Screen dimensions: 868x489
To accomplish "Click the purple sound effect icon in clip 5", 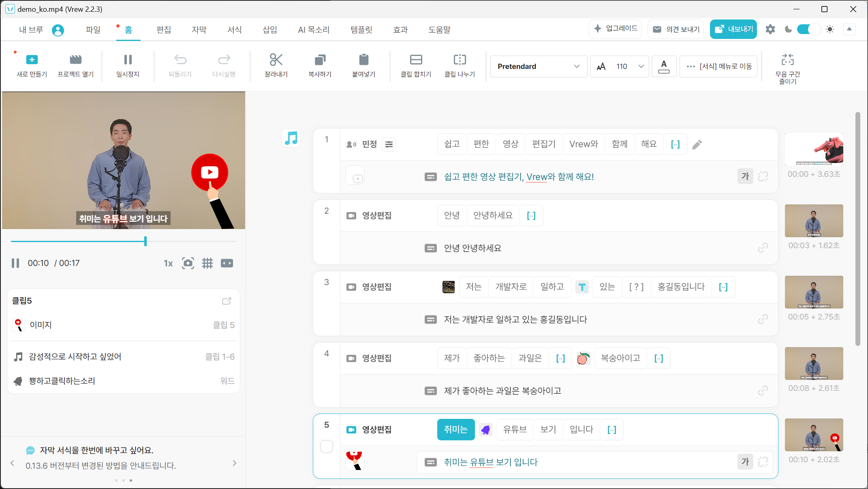I will tap(485, 429).
